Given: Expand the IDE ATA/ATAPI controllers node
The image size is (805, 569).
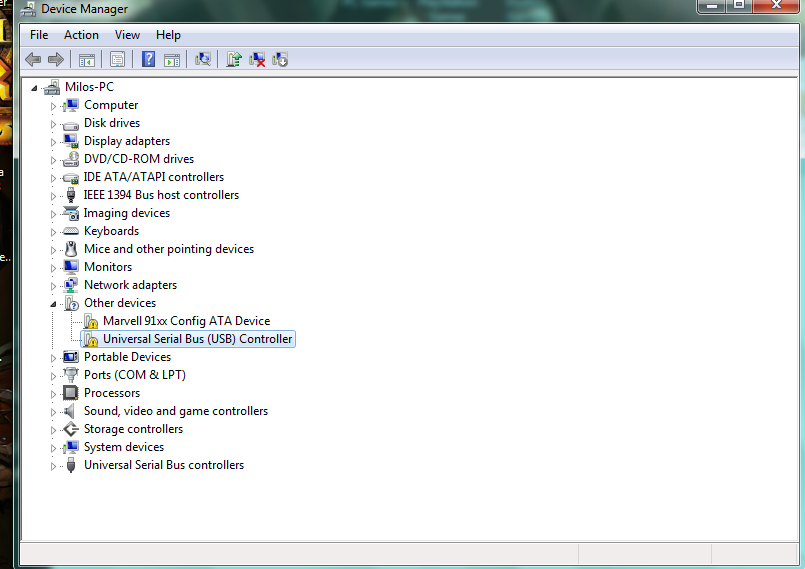Looking at the screenshot, I should click(x=53, y=178).
